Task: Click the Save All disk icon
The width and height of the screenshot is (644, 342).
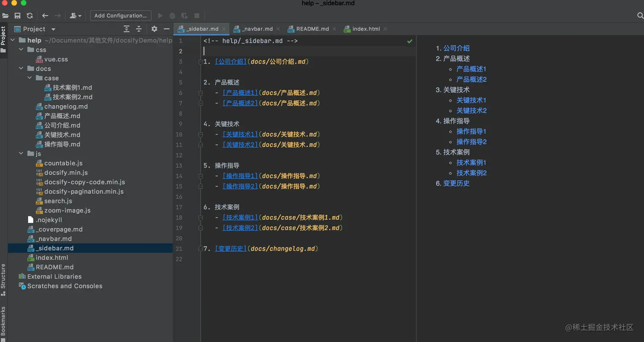Action: (x=17, y=16)
